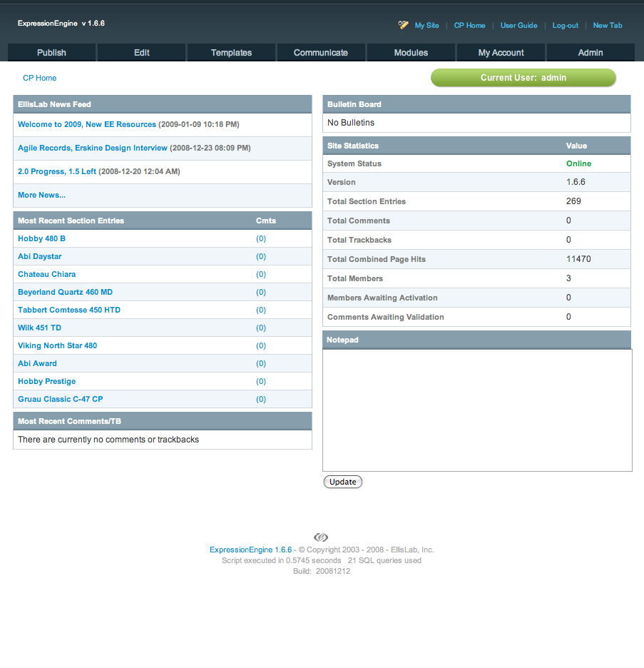
Task: Click the EllisLab News Feed panel header
Action: pos(163,104)
